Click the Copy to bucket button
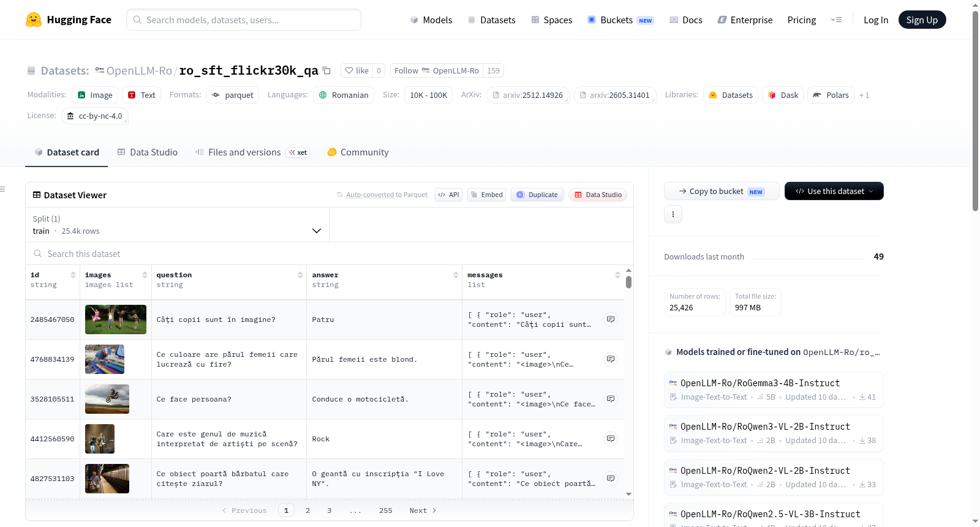This screenshot has height=527, width=980. (722, 191)
